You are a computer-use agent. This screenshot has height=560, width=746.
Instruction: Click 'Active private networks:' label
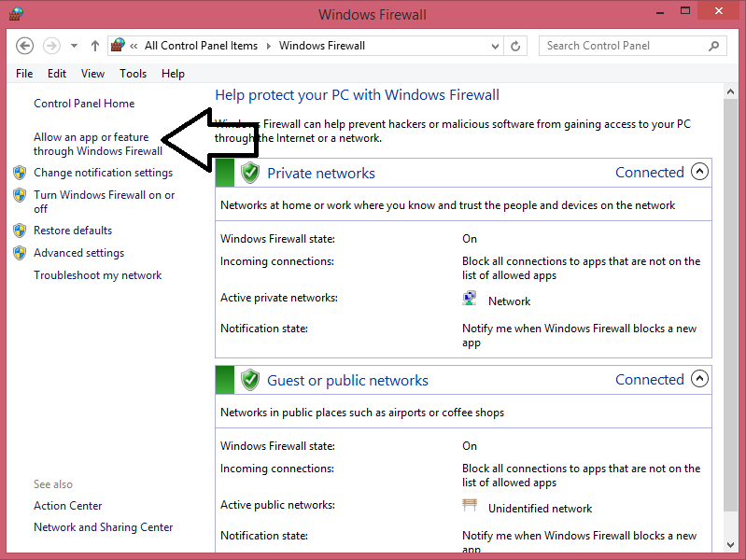(279, 298)
